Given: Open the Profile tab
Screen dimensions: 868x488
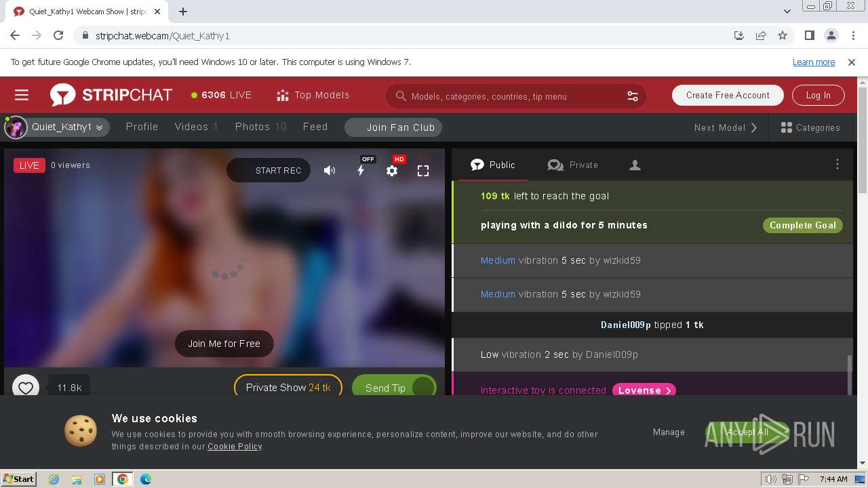Looking at the screenshot, I should [x=142, y=127].
